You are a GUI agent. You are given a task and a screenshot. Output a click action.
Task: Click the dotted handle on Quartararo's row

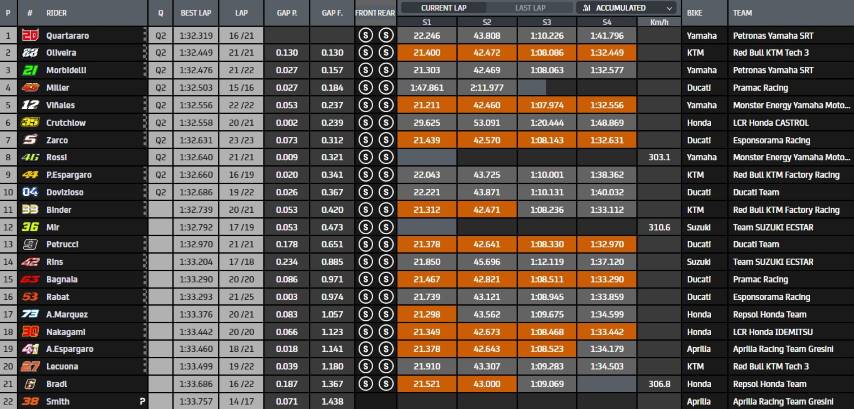[x=145, y=35]
